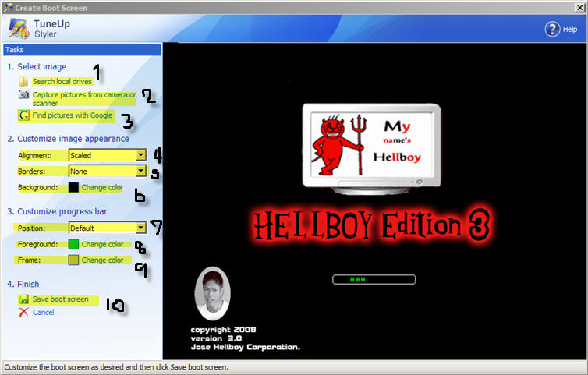Click the Hellboy monitor image in preview
This screenshot has height=375, width=588.
(x=372, y=149)
